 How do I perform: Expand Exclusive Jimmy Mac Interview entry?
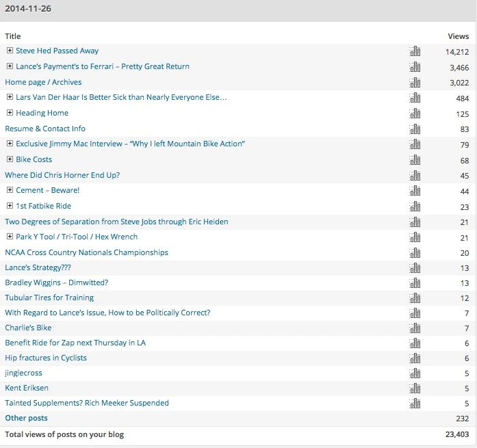[x=10, y=144]
